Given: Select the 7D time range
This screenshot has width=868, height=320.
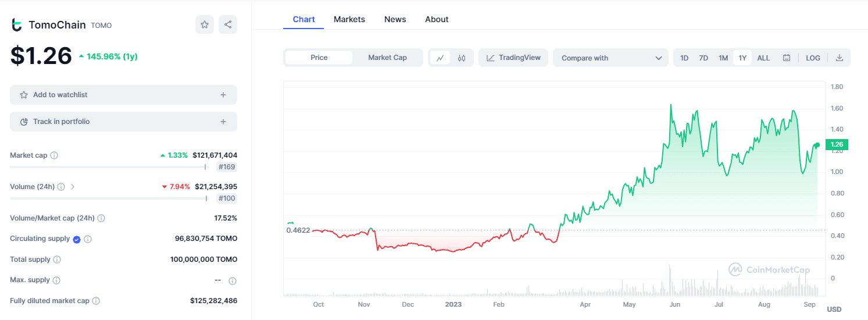Looking at the screenshot, I should point(703,58).
